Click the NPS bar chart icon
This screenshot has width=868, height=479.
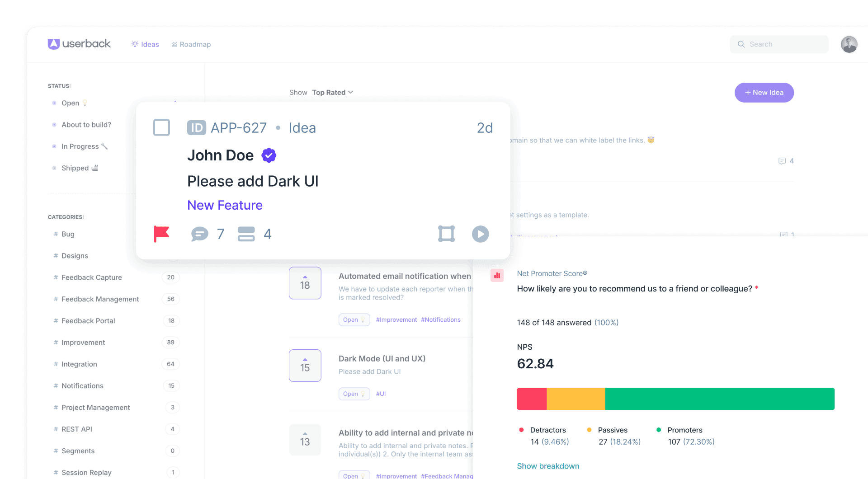pyautogui.click(x=497, y=275)
